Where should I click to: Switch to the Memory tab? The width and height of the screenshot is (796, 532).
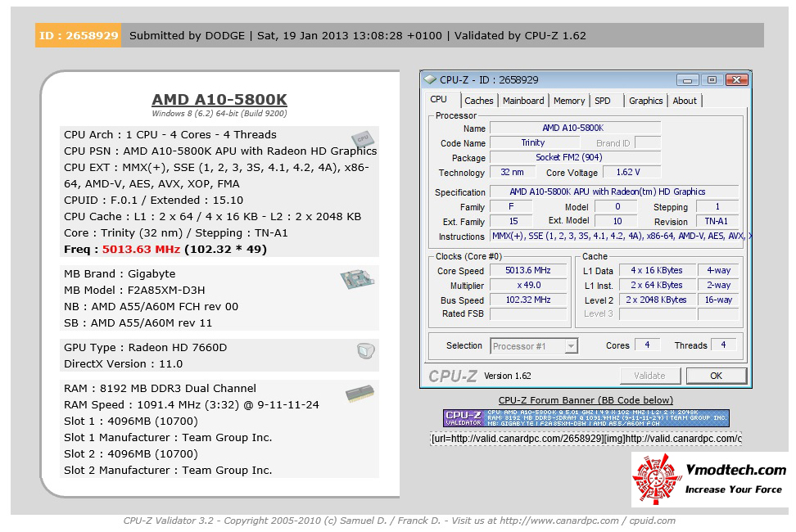tap(569, 101)
